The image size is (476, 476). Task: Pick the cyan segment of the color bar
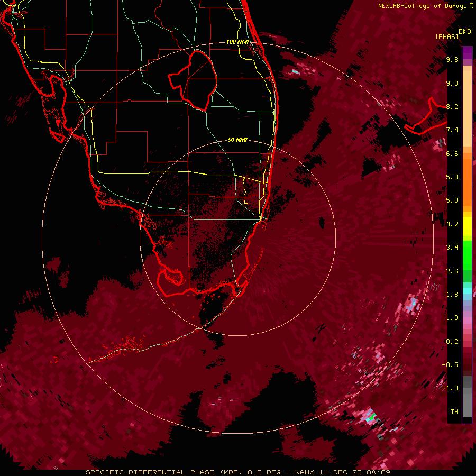[x=467, y=290]
